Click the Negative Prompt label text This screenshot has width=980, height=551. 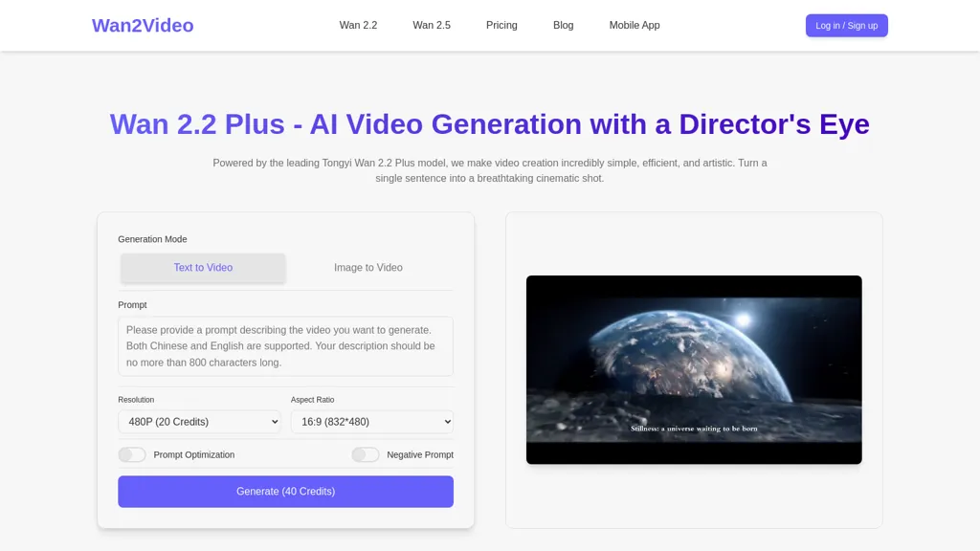[420, 454]
